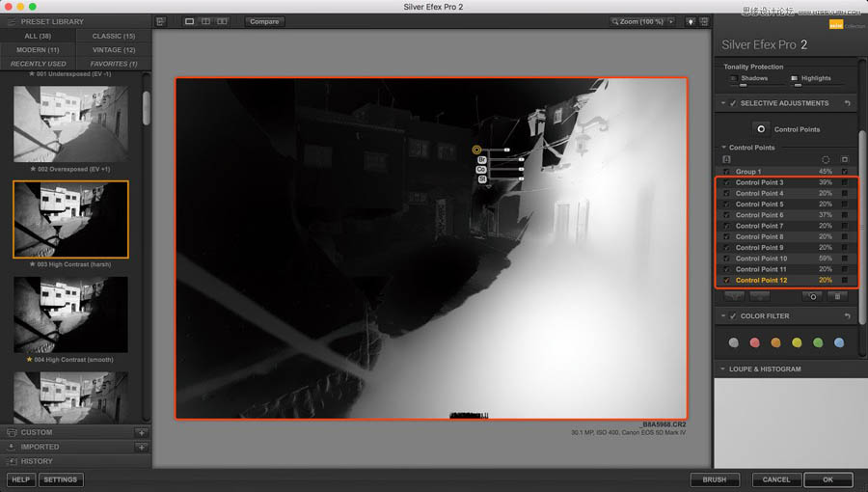This screenshot has width=868, height=492.
Task: Apply 003 High Contrast (harsh) preset thumbnail
Action: [x=70, y=220]
